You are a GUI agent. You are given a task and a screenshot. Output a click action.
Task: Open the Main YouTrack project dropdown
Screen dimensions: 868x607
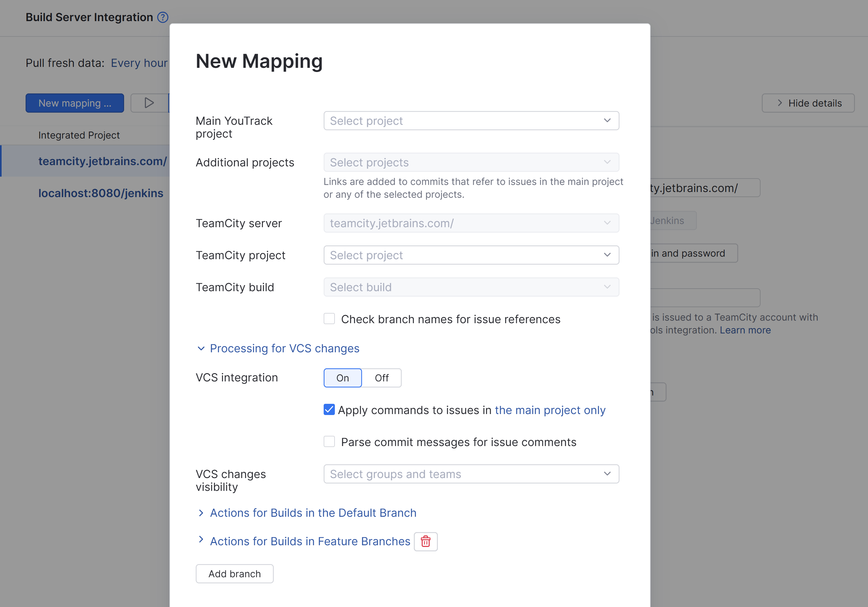(x=471, y=121)
